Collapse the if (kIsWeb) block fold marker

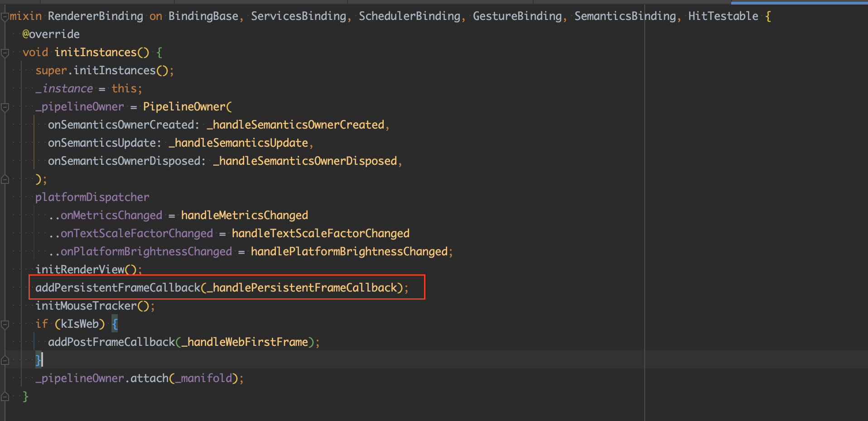pos(5,325)
